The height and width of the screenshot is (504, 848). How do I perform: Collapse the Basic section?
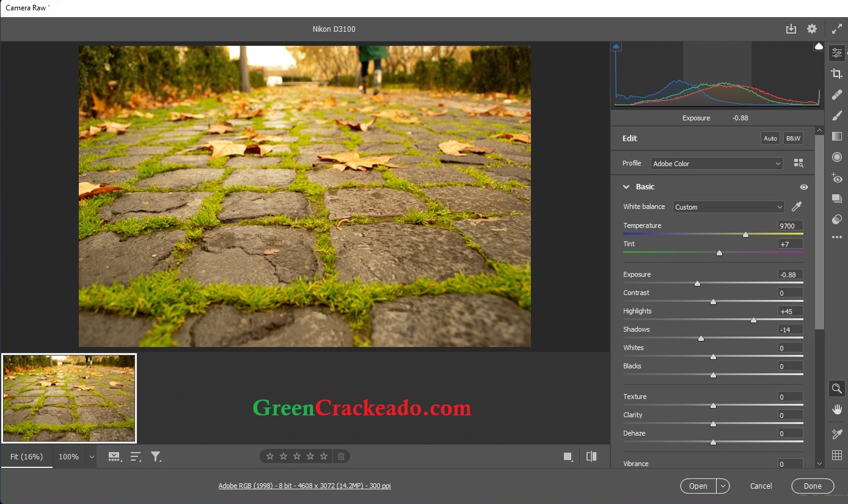coord(626,187)
